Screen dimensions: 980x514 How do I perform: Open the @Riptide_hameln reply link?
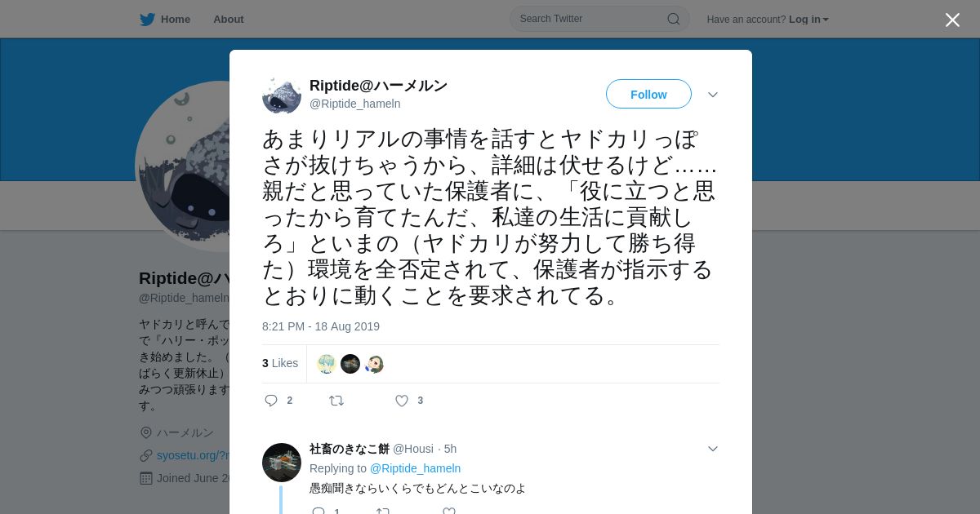click(415, 468)
